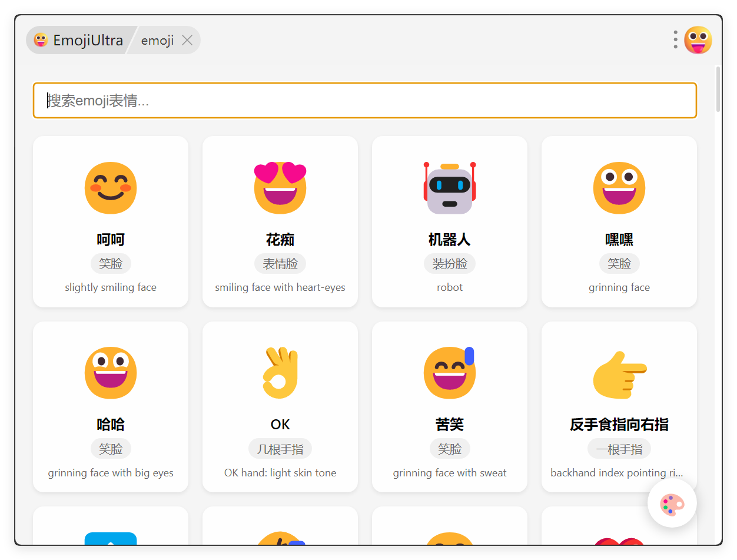Pick the robot 机器人 emoji
This screenshot has height=560, width=737.
click(450, 188)
